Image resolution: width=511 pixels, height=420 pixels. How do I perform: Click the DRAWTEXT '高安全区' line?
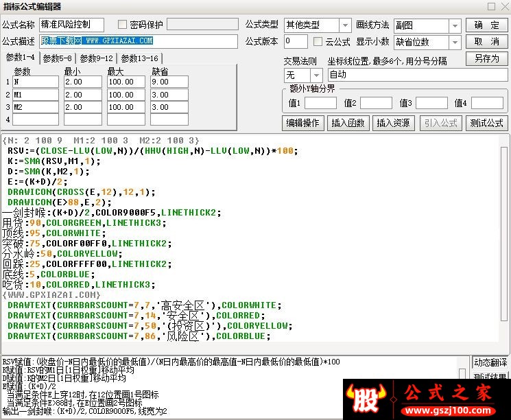(144, 305)
